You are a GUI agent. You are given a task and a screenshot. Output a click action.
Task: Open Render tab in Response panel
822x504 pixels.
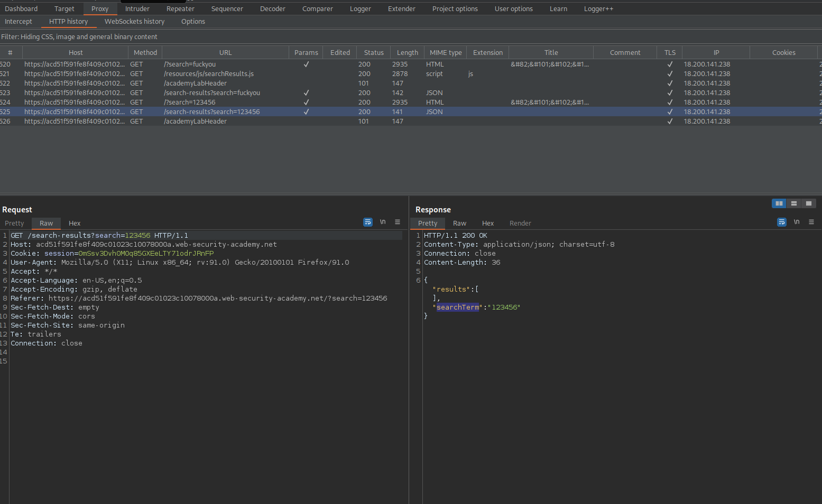520,223
